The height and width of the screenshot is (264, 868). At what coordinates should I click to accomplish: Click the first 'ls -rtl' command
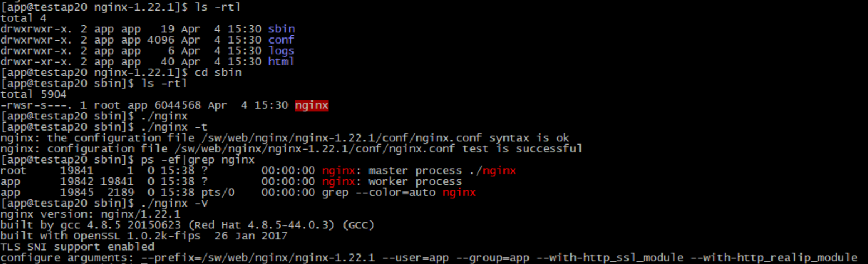coord(218,7)
